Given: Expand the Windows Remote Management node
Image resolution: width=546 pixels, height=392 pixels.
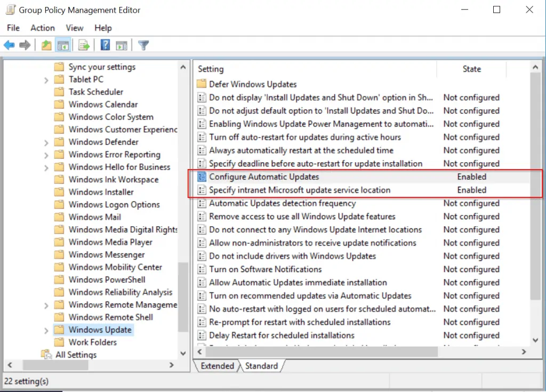Looking at the screenshot, I should click(x=47, y=305).
